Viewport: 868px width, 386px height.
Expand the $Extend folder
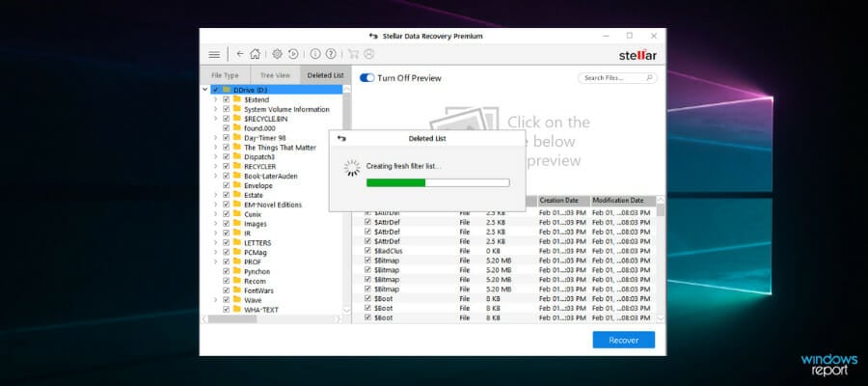pyautogui.click(x=215, y=99)
